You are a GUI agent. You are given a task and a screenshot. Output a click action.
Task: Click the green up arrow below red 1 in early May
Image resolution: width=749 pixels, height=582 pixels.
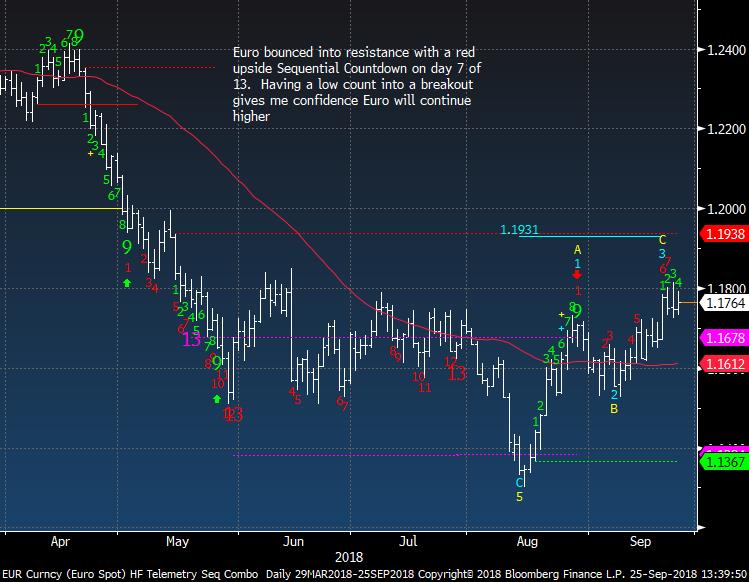click(x=127, y=284)
